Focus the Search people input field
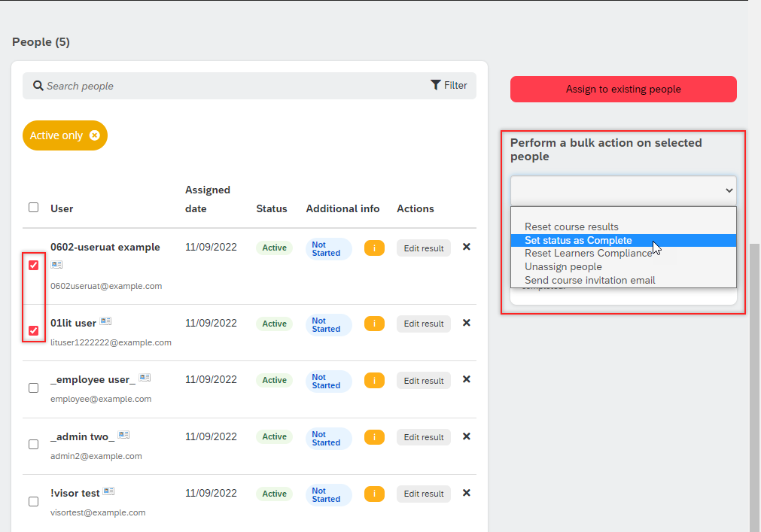761x532 pixels. (x=233, y=86)
